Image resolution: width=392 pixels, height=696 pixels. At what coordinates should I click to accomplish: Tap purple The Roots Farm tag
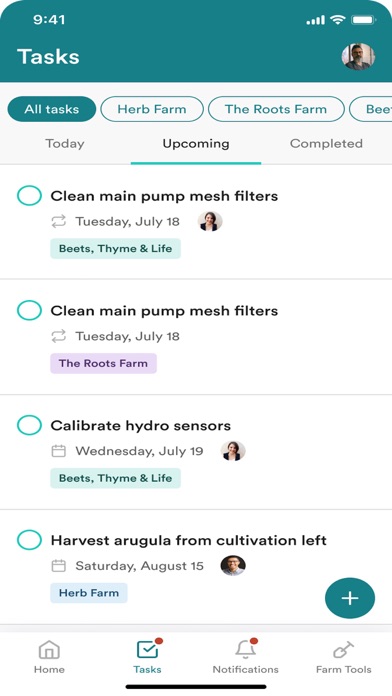click(103, 363)
